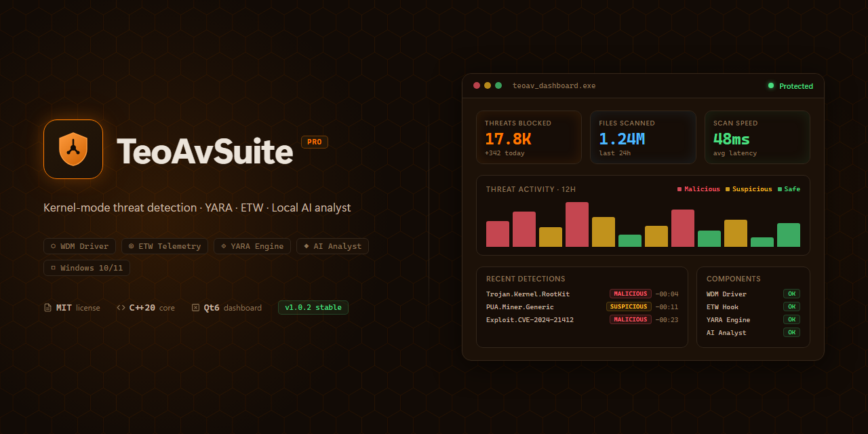This screenshot has width=868, height=434.
Task: Click the red window dot in the dashboard
Action: point(477,85)
